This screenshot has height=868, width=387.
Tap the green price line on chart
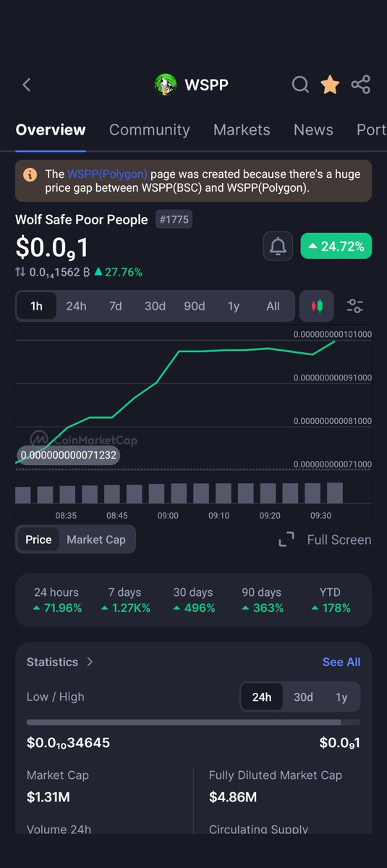coord(179,352)
